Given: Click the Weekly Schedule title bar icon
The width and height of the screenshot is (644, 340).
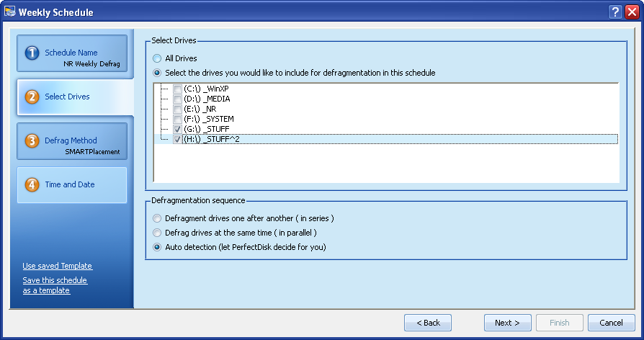Looking at the screenshot, I should [10, 12].
